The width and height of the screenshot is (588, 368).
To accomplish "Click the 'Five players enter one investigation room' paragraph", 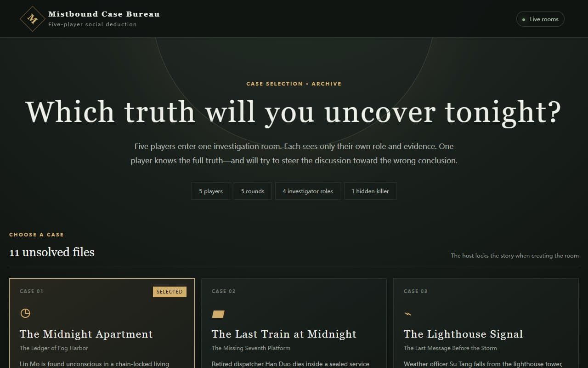I will pos(294,154).
